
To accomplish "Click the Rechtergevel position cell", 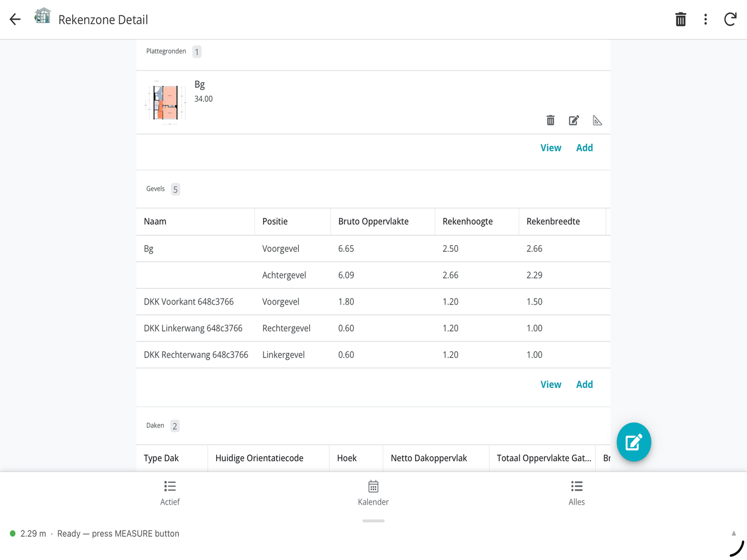I will point(286,328).
